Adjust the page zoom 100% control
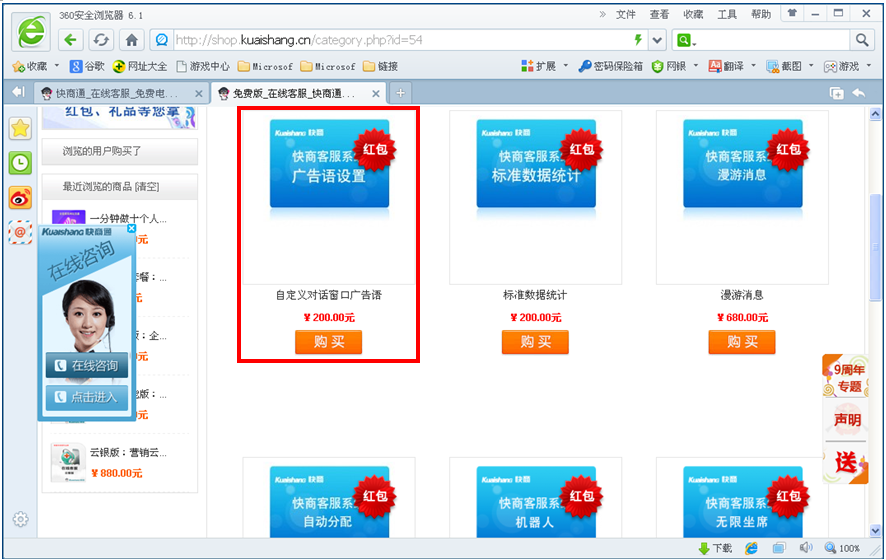Screen dimensions: 886x560 pyautogui.click(x=842, y=548)
